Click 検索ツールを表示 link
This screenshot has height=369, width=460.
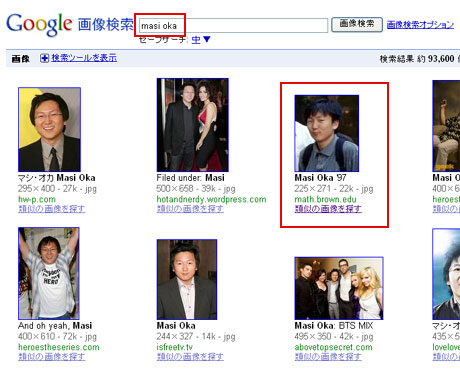tap(84, 58)
